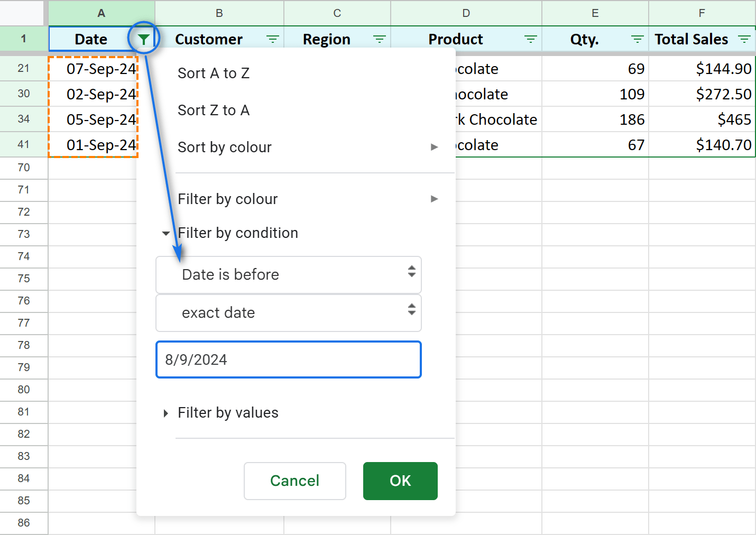
Task: Choose Sort A to Z
Action: point(214,73)
